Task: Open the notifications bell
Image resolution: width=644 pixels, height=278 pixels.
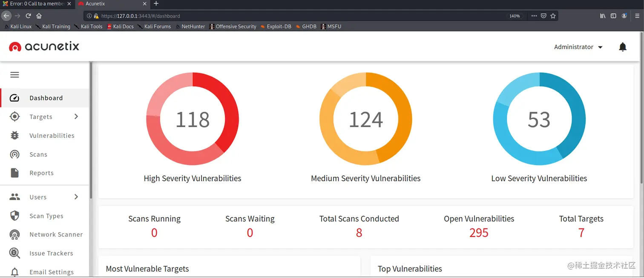Action: 623,47
